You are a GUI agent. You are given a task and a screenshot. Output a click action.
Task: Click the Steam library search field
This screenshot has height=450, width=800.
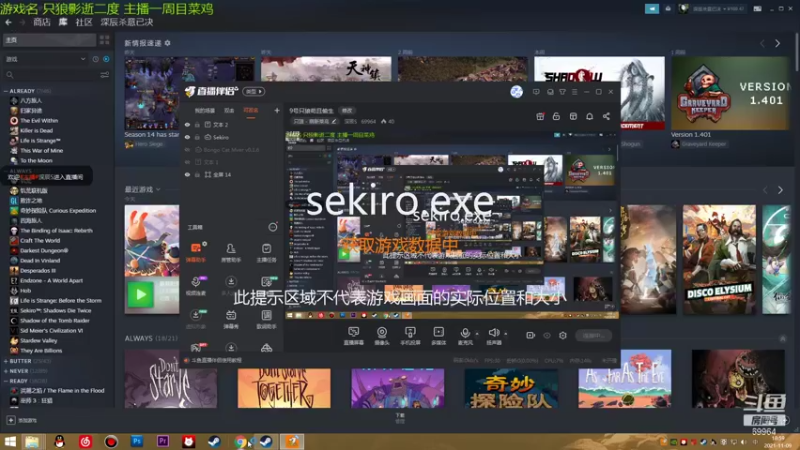pyautogui.click(x=51, y=75)
